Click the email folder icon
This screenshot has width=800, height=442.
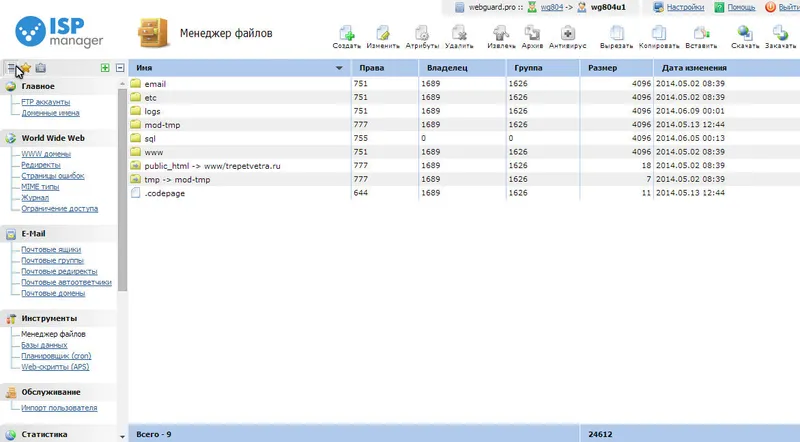pyautogui.click(x=135, y=83)
